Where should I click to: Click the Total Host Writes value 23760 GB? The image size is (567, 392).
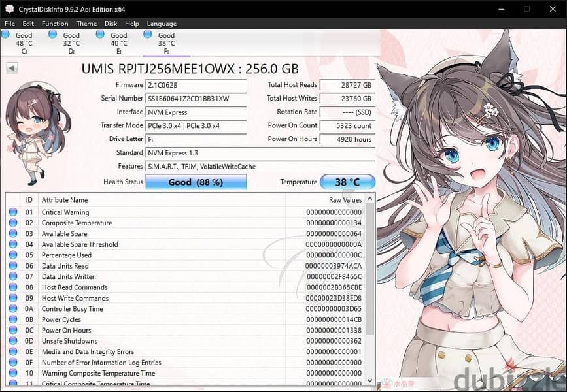(347, 99)
